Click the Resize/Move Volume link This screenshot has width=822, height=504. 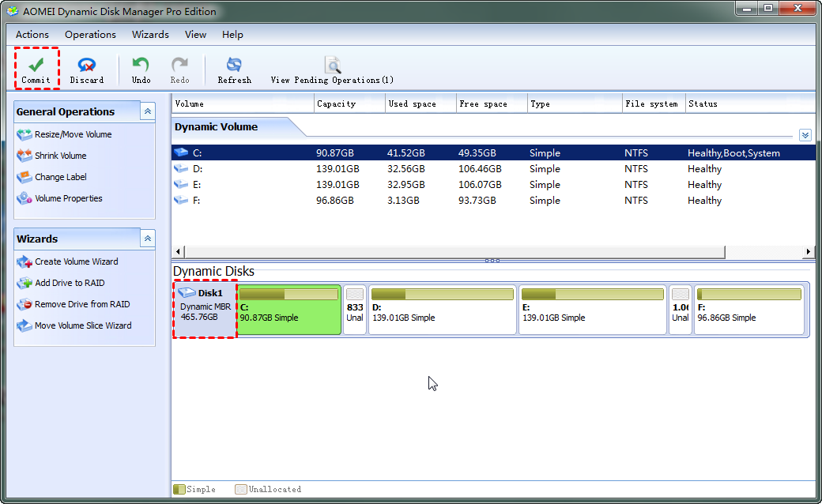(x=73, y=134)
